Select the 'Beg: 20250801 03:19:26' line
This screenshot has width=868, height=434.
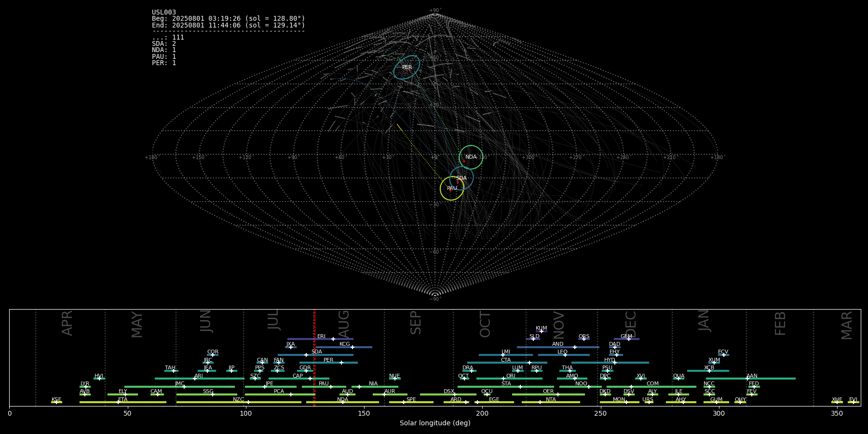pos(229,19)
